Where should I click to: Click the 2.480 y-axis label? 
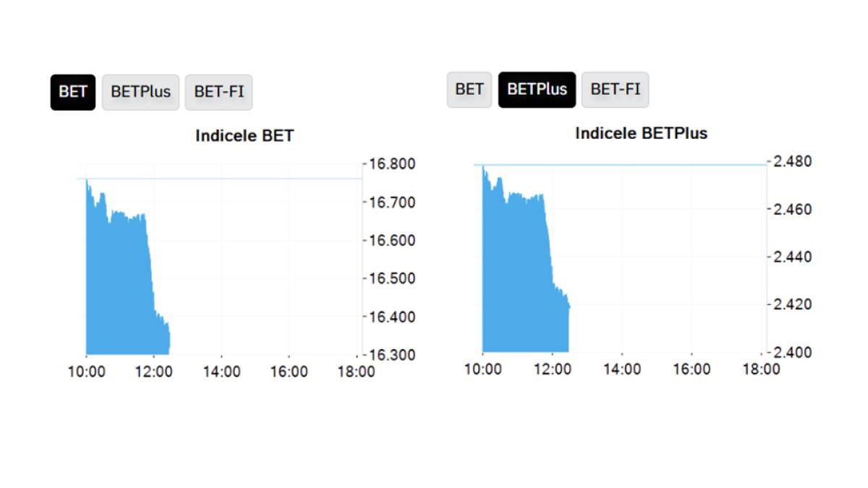pos(792,161)
